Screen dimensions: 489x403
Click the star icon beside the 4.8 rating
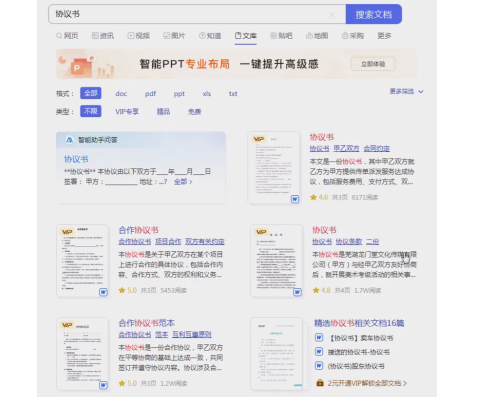click(316, 290)
